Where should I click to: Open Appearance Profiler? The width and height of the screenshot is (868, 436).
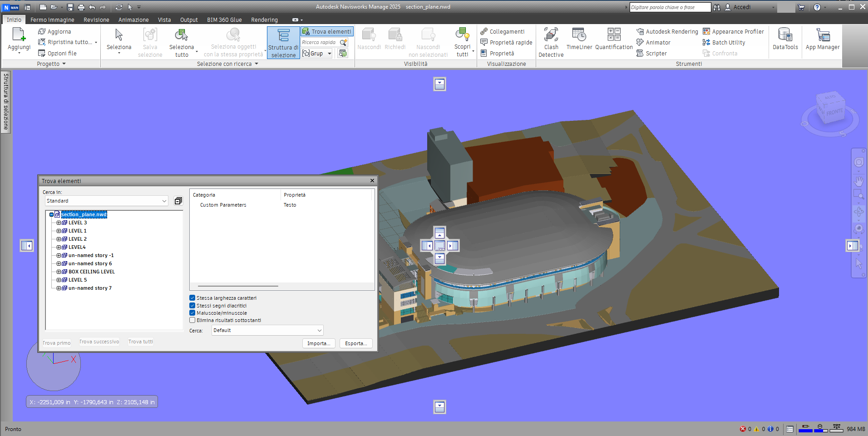click(x=733, y=31)
